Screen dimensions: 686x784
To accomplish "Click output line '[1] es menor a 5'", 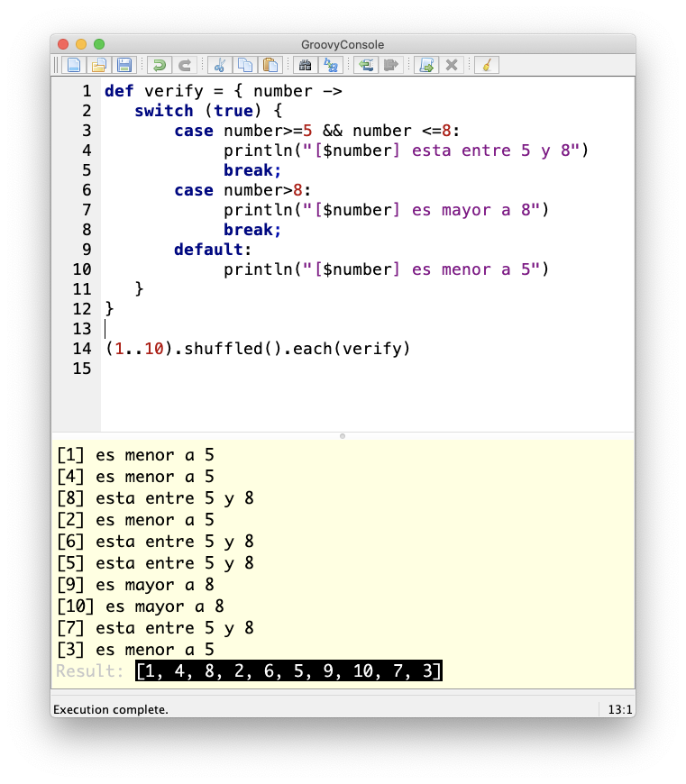I will point(135,455).
